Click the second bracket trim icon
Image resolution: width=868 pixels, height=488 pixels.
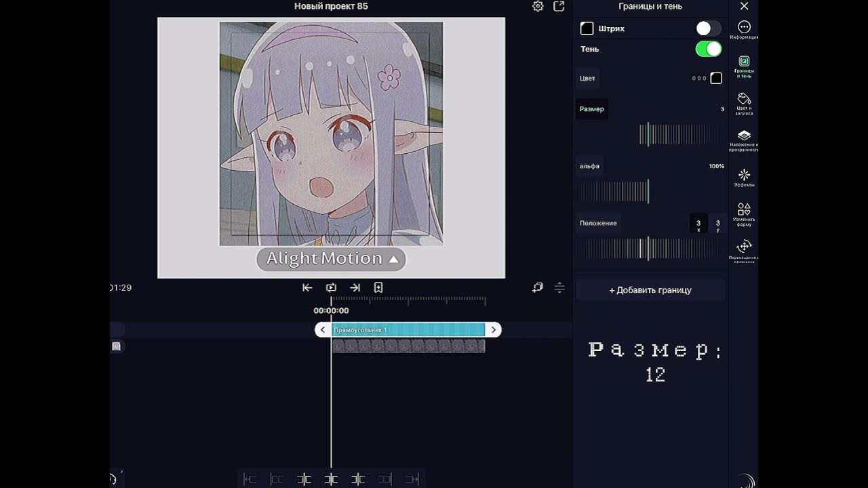click(x=277, y=479)
